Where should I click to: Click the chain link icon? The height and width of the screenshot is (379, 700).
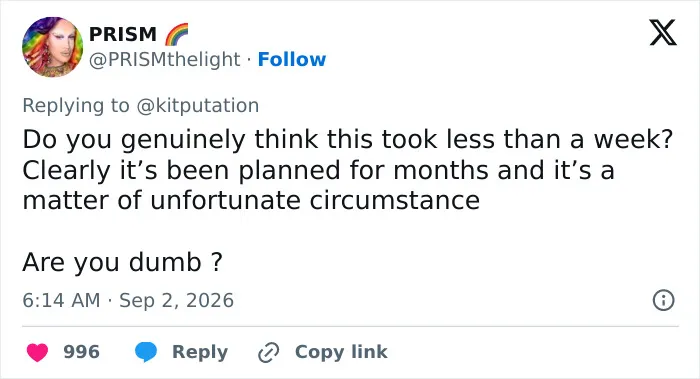[269, 352]
